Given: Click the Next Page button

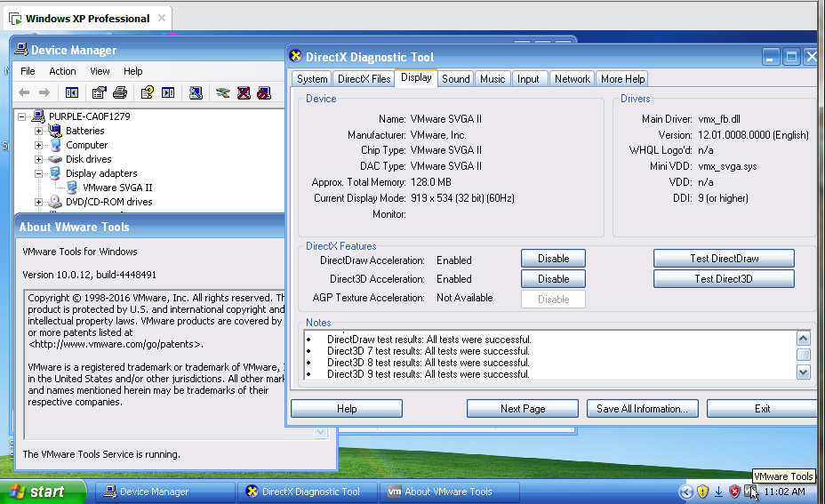Looking at the screenshot, I should 523,409.
